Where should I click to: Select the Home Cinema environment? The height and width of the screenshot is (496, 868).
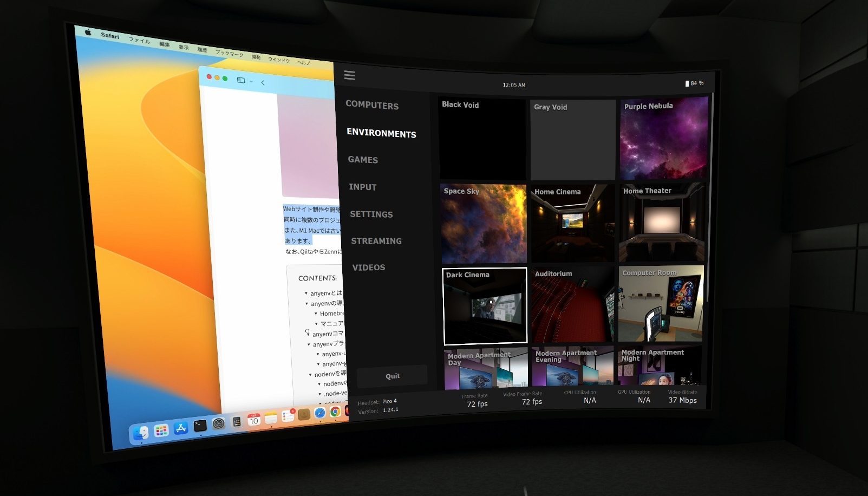coord(572,223)
